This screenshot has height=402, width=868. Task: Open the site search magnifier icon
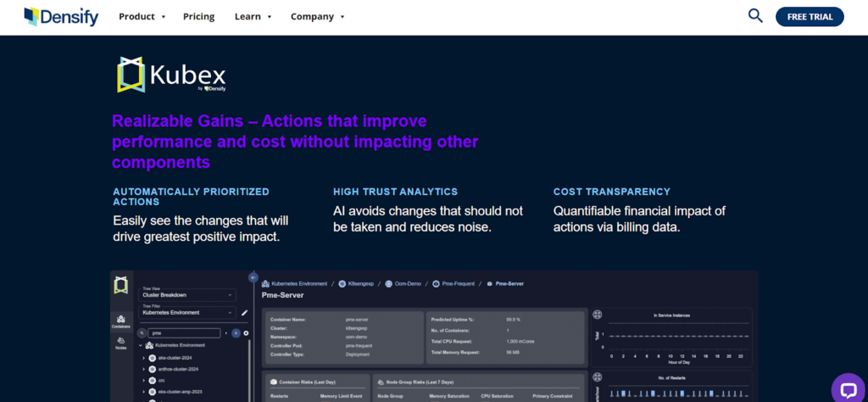tap(755, 15)
